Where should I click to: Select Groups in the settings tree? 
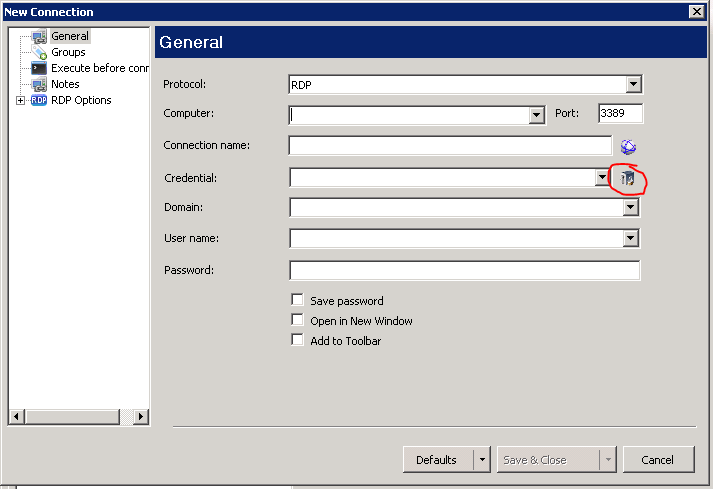[x=68, y=52]
